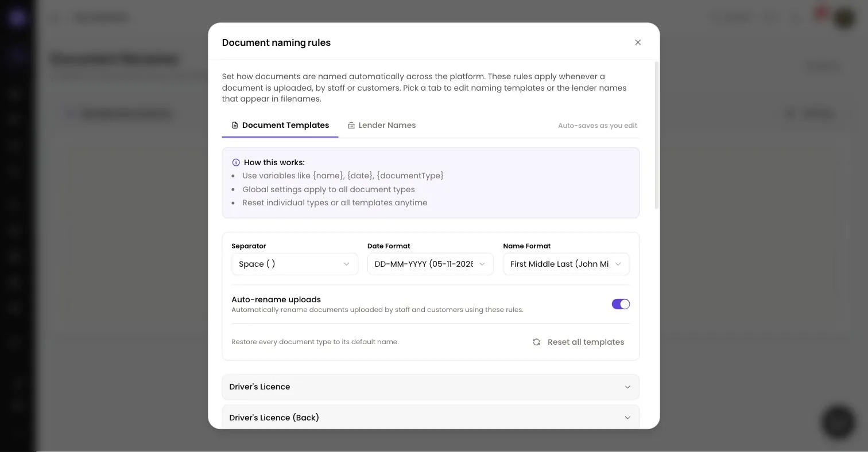Open the Separator dropdown
Viewport: 868px width, 452px height.
[x=294, y=264]
